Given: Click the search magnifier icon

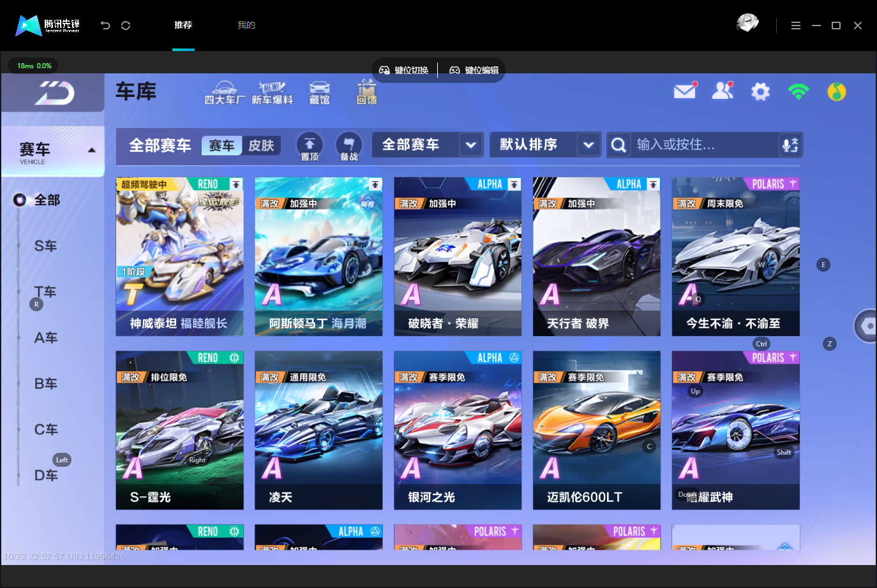Looking at the screenshot, I should click(618, 145).
